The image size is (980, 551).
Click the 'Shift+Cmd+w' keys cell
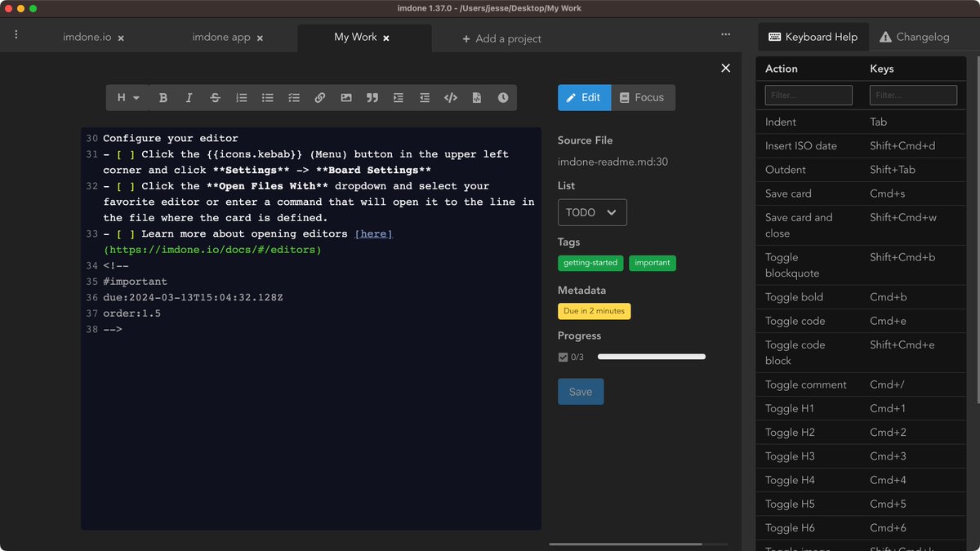(x=902, y=217)
